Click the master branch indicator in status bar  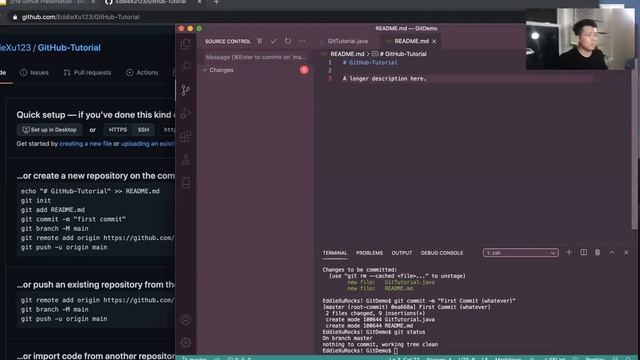194,358
